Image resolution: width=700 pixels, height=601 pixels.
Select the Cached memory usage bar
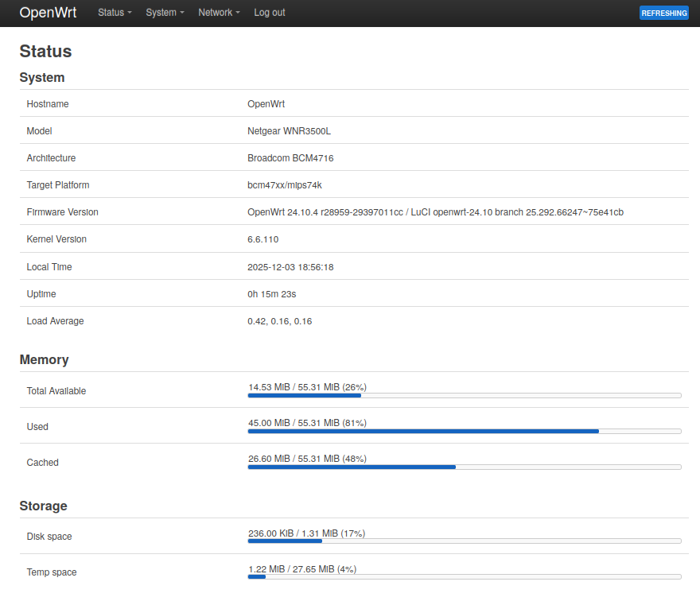[x=464, y=466]
